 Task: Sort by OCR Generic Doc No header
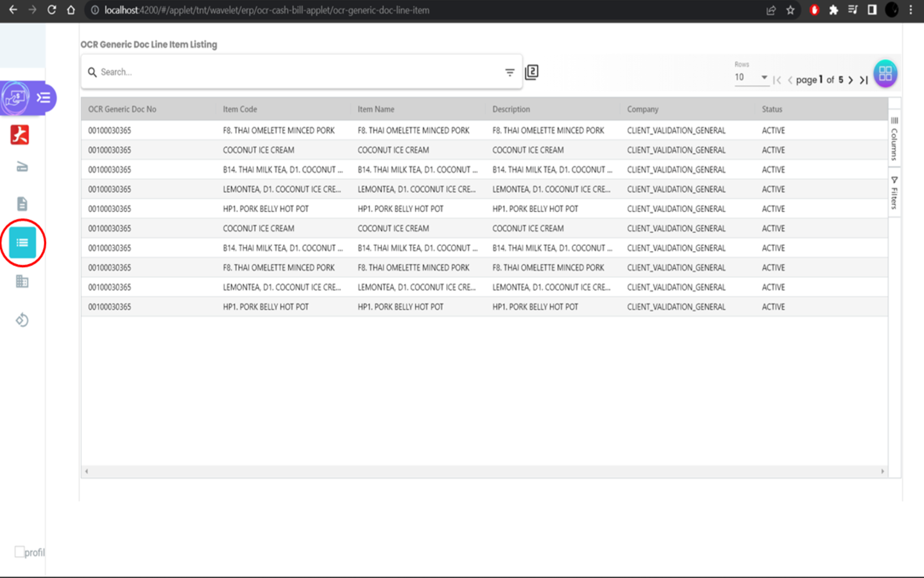122,109
